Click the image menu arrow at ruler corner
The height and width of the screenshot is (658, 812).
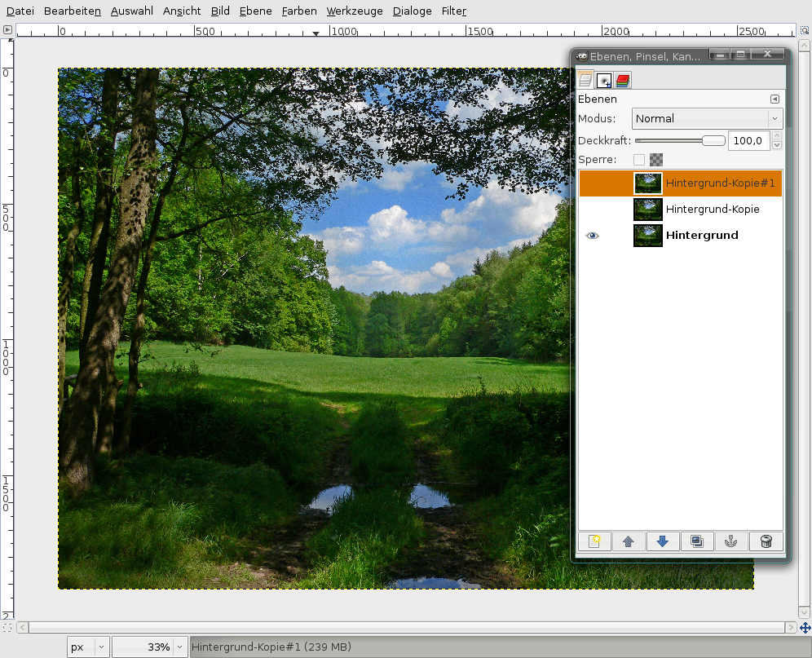[7, 30]
